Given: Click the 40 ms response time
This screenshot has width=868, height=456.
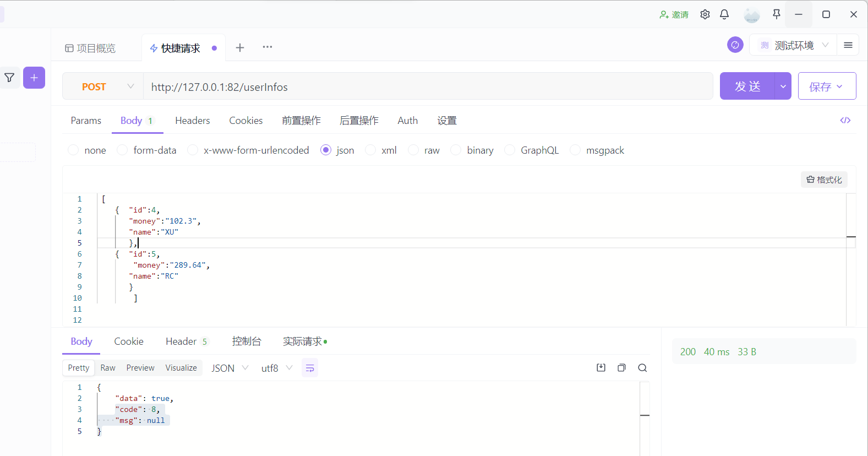Looking at the screenshot, I should 717,352.
